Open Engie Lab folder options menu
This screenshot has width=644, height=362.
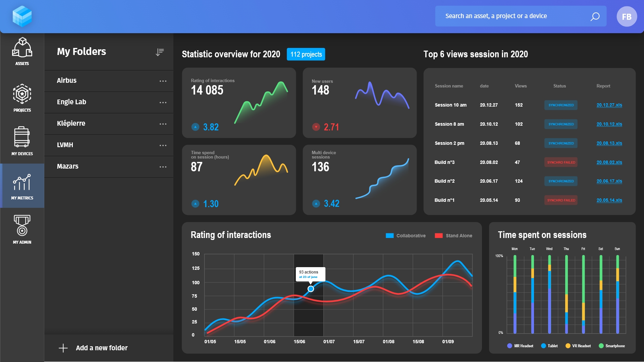tap(163, 103)
